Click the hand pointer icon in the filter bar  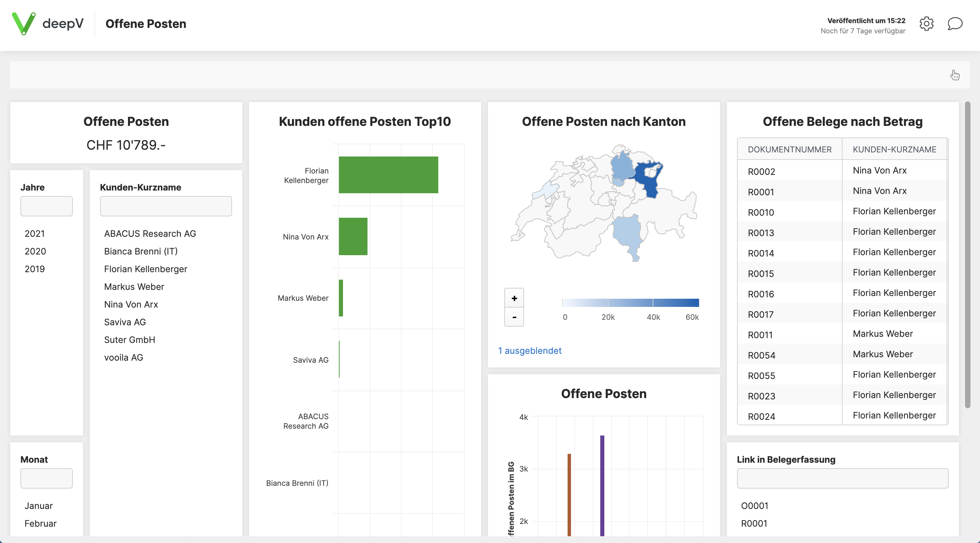pyautogui.click(x=954, y=75)
